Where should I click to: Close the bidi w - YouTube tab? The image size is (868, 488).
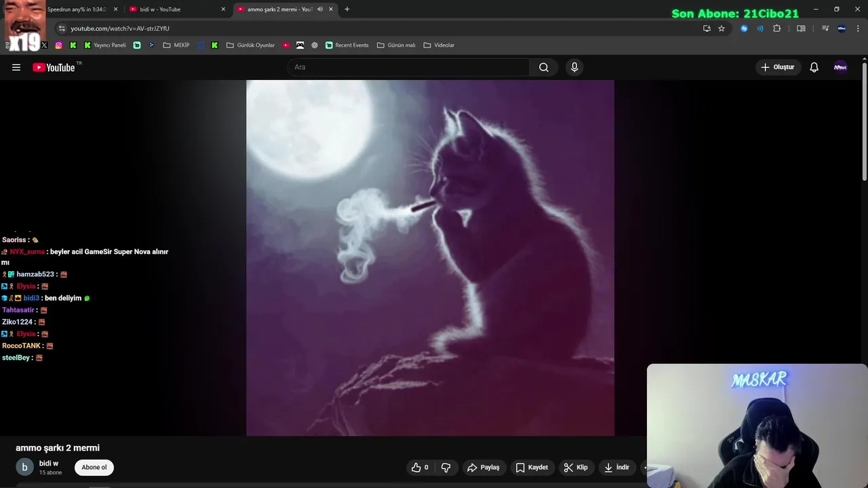click(223, 9)
